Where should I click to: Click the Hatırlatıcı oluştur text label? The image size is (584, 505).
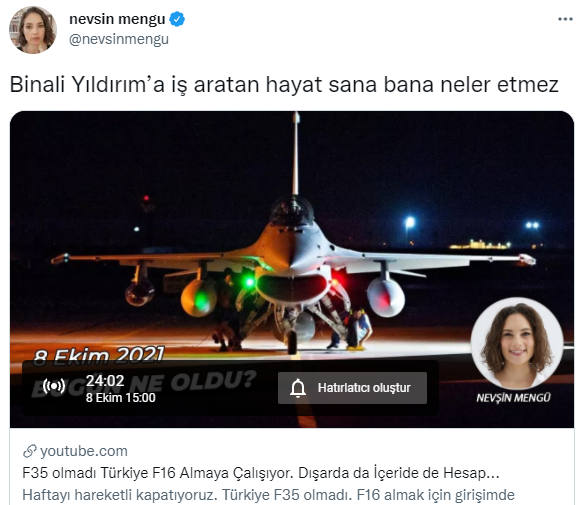pos(364,388)
